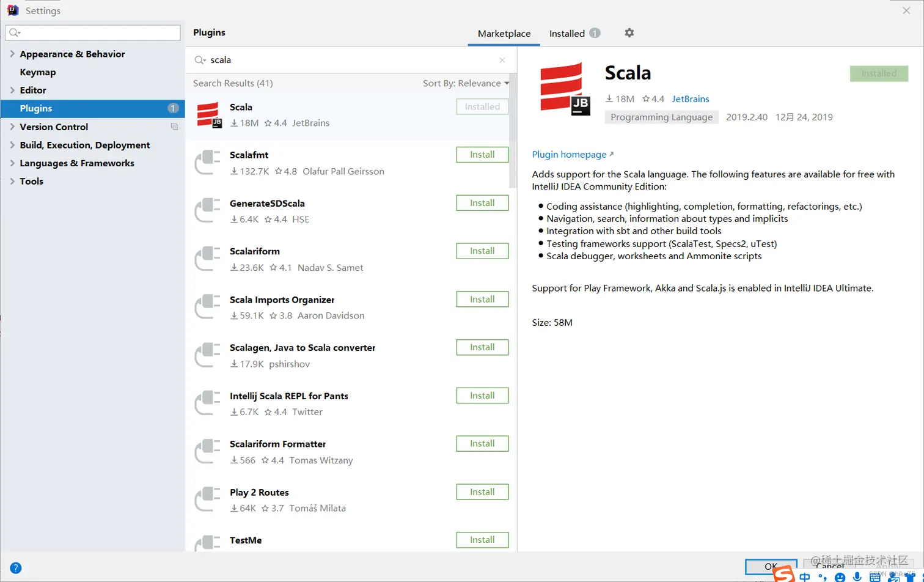Click the Scalafmt plugin plug icon
This screenshot has height=582, width=924.
coord(207,163)
